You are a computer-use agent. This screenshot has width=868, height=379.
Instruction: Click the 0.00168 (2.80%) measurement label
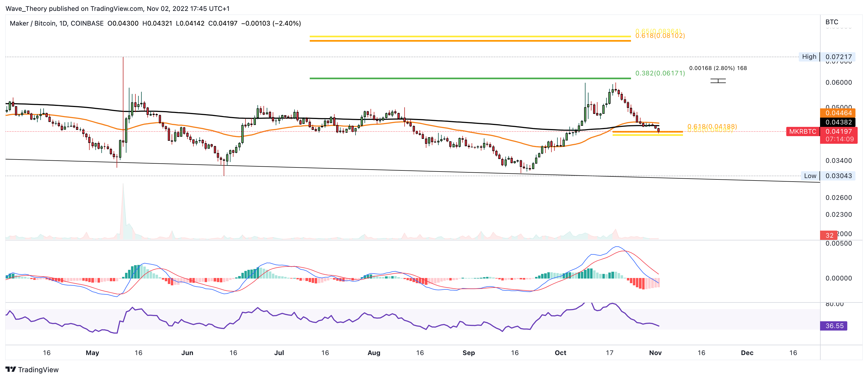coord(718,68)
